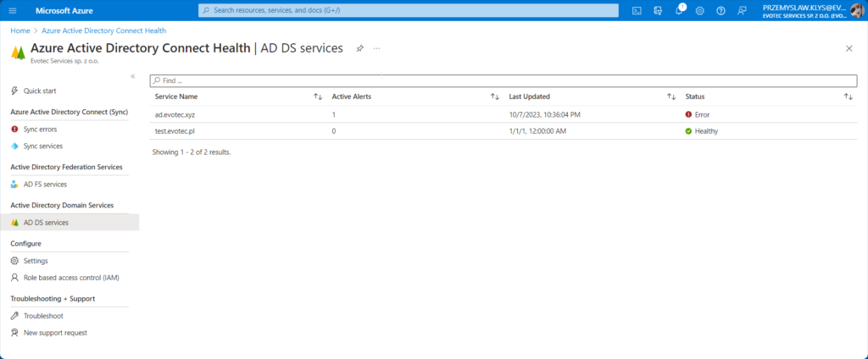
Task: Open Cloud Shell from top bar
Action: (x=637, y=10)
